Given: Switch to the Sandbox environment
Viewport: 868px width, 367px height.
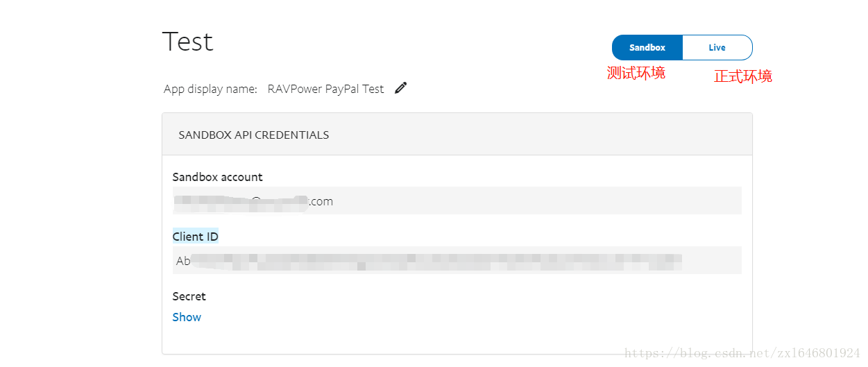Looking at the screenshot, I should point(647,47).
